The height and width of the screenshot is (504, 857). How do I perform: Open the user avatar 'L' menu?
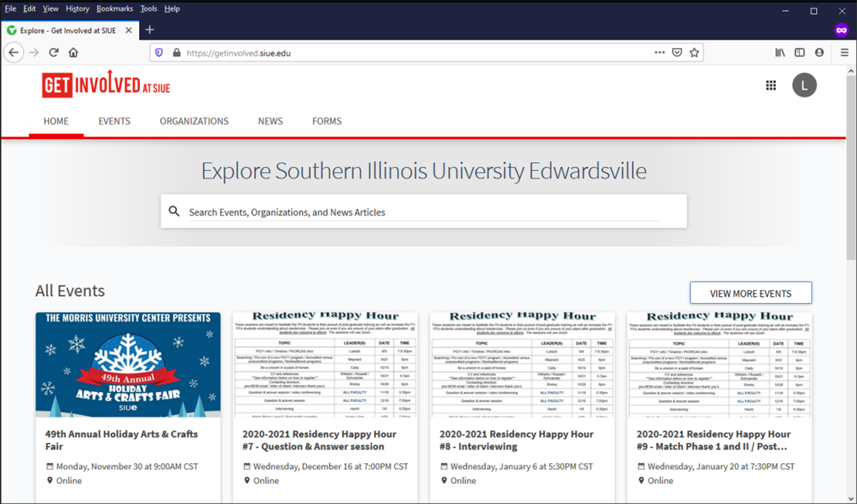point(804,85)
